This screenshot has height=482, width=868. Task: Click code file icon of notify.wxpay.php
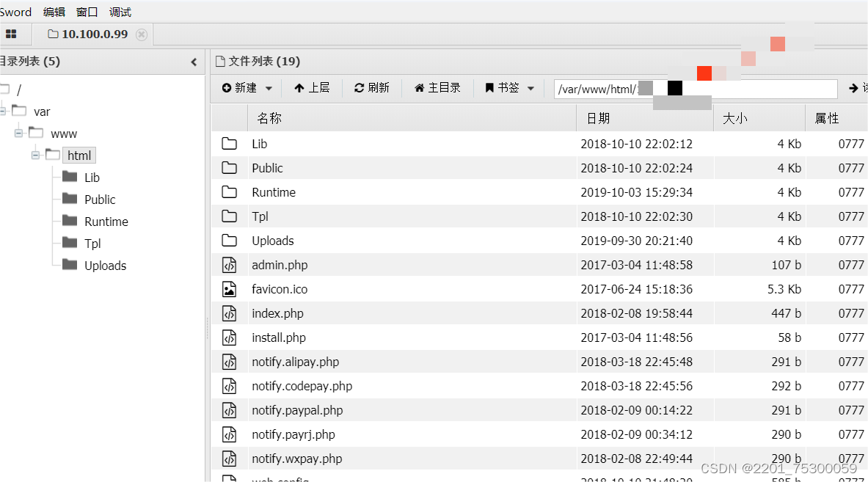coord(229,459)
